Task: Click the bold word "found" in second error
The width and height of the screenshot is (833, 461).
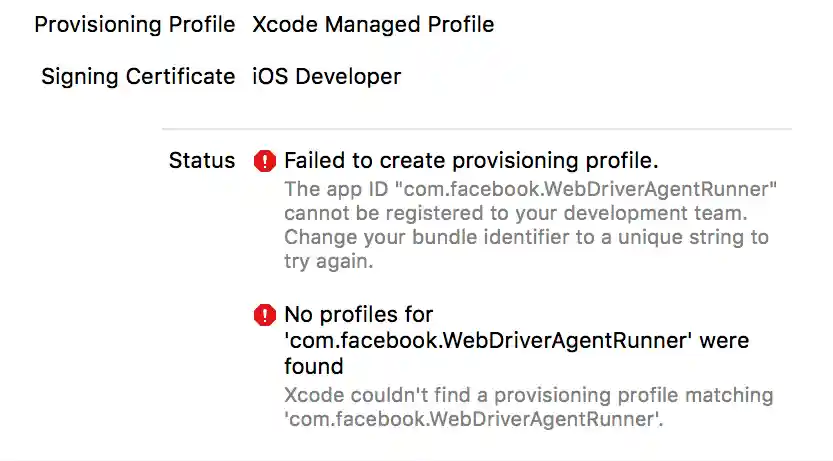Action: [313, 366]
